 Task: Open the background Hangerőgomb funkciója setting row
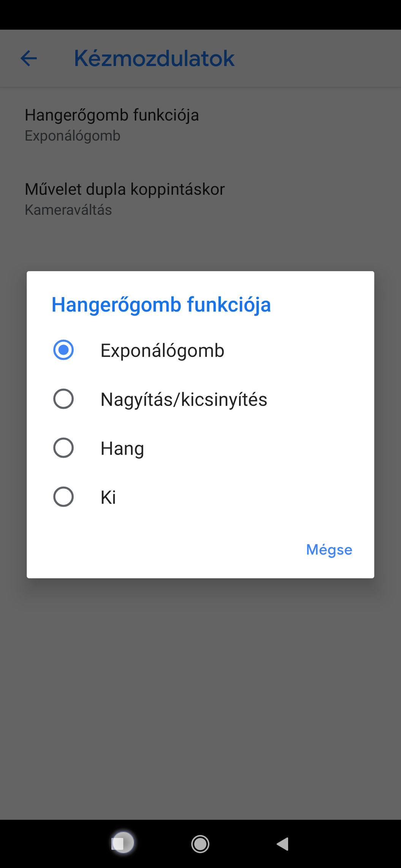[x=112, y=115]
